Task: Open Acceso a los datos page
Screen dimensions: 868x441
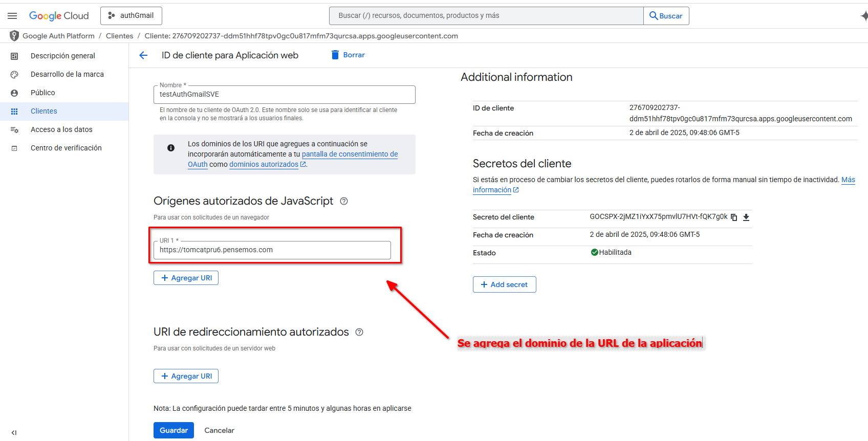Action: click(x=61, y=129)
